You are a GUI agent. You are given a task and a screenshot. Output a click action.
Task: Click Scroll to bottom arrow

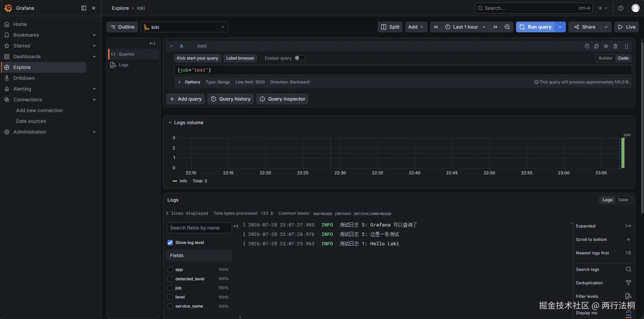[x=628, y=239]
